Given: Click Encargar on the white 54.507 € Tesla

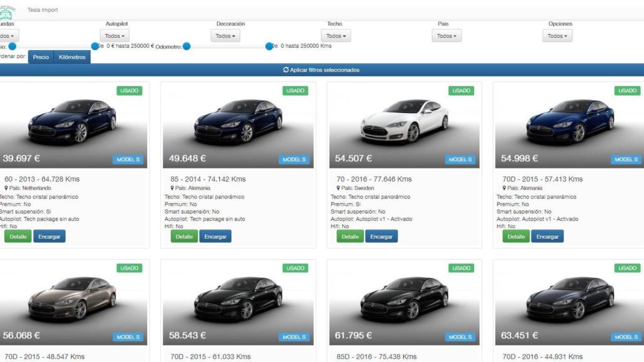Looking at the screenshot, I should 382,236.
